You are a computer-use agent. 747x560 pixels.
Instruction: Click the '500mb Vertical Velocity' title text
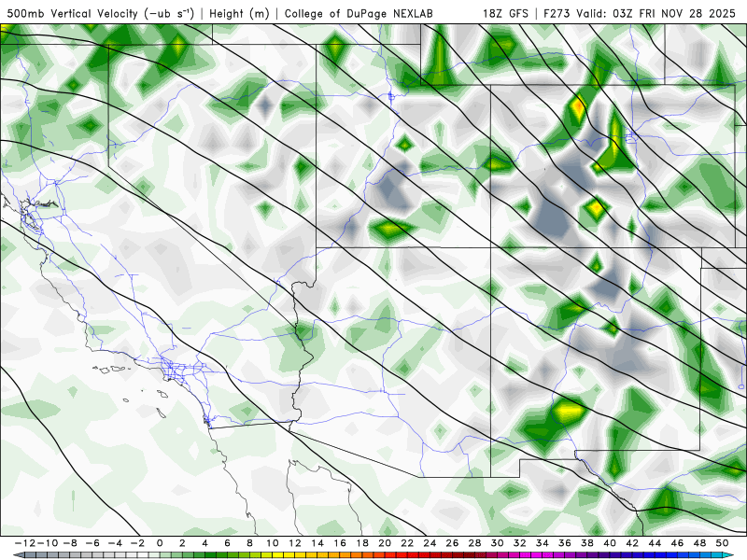(x=72, y=13)
